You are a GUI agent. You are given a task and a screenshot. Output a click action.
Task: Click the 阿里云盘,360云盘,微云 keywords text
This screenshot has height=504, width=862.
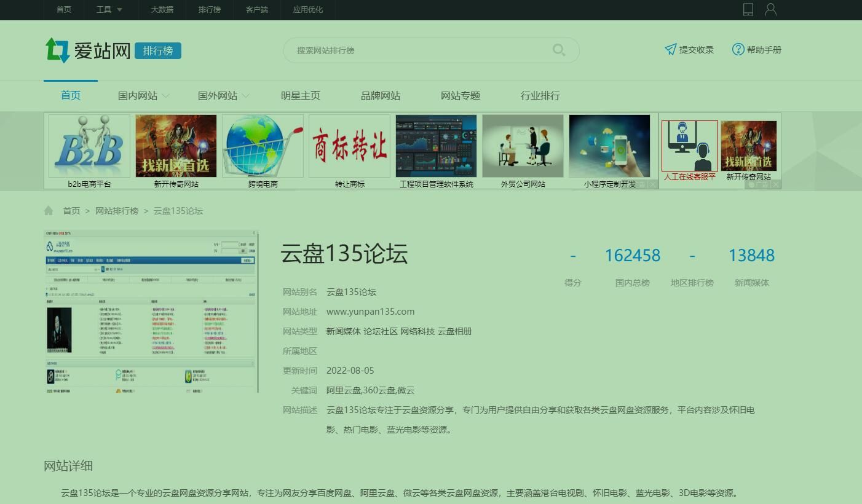(371, 390)
